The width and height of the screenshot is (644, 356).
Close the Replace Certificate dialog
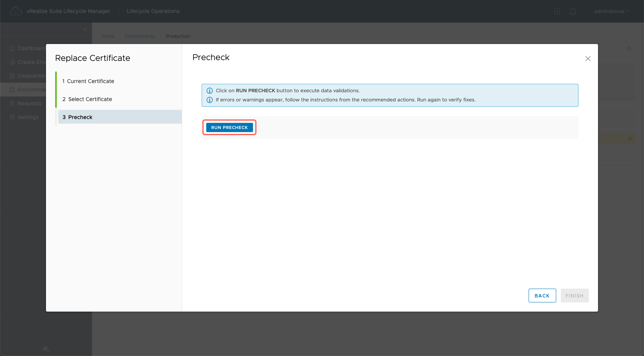pos(588,59)
